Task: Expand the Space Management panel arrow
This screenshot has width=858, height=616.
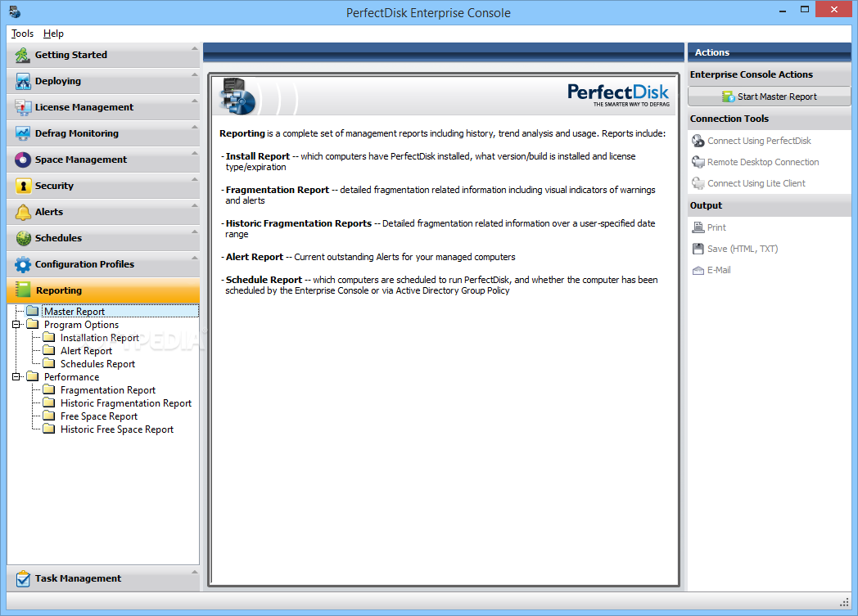Action: tap(194, 154)
